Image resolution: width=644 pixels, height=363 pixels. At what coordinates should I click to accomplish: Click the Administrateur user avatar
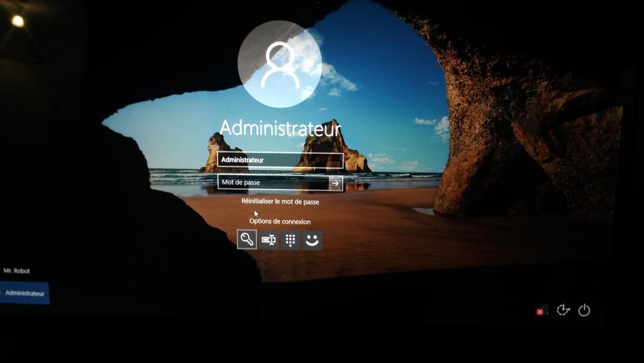tap(280, 64)
